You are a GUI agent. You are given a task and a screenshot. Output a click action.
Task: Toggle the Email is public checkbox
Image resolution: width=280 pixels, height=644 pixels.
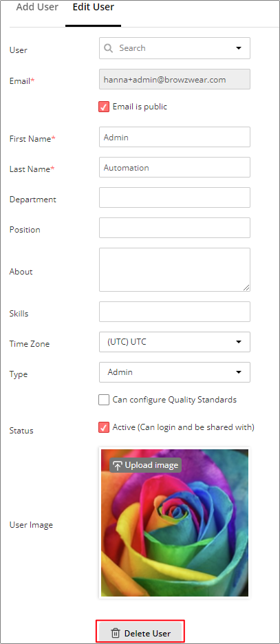(104, 107)
